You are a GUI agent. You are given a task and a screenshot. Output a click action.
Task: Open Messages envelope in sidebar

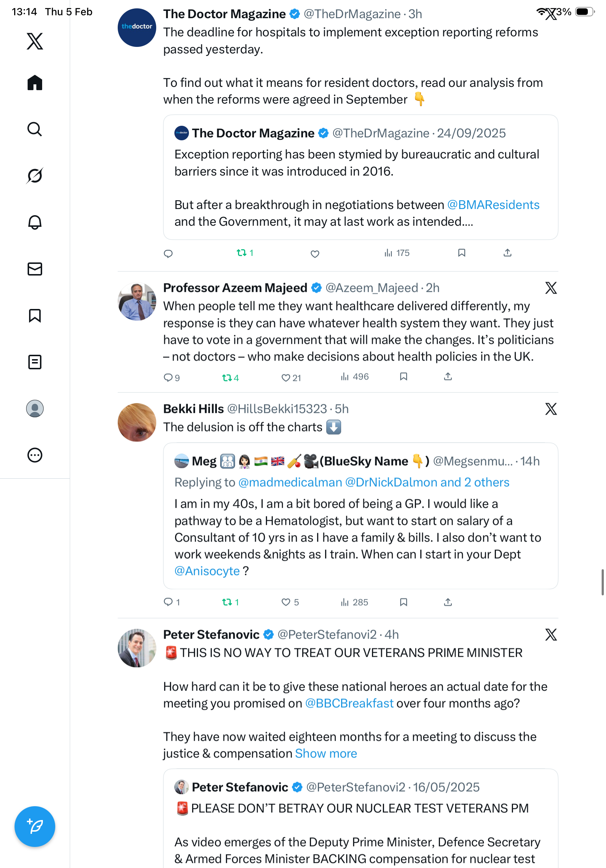pyautogui.click(x=35, y=269)
